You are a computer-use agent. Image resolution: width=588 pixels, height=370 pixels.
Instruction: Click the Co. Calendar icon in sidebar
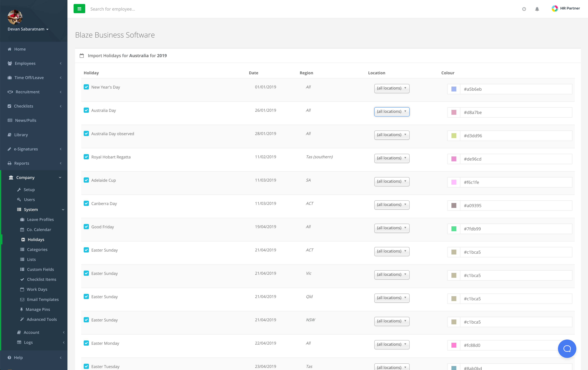pos(22,230)
